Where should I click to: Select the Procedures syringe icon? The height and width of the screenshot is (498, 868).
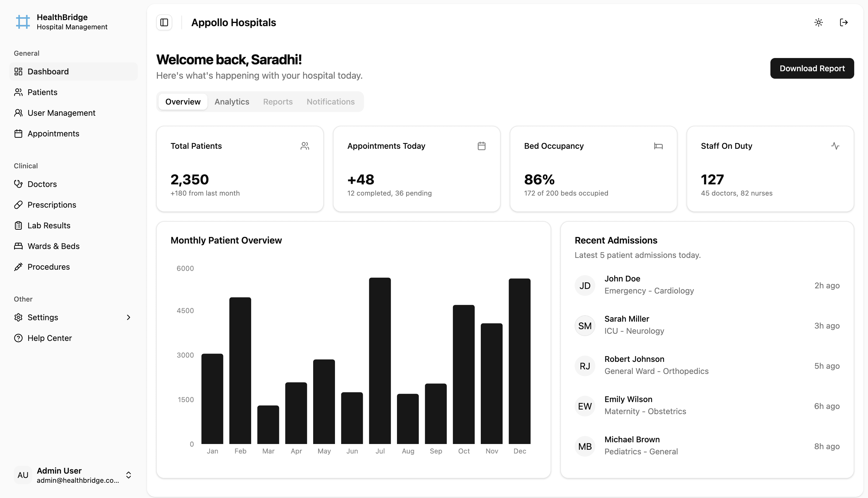(19, 267)
